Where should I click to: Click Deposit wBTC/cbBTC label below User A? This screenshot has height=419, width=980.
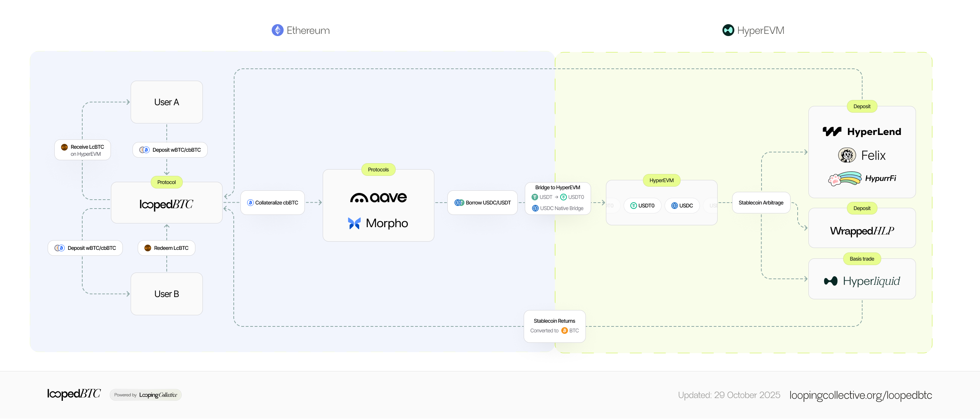170,150
